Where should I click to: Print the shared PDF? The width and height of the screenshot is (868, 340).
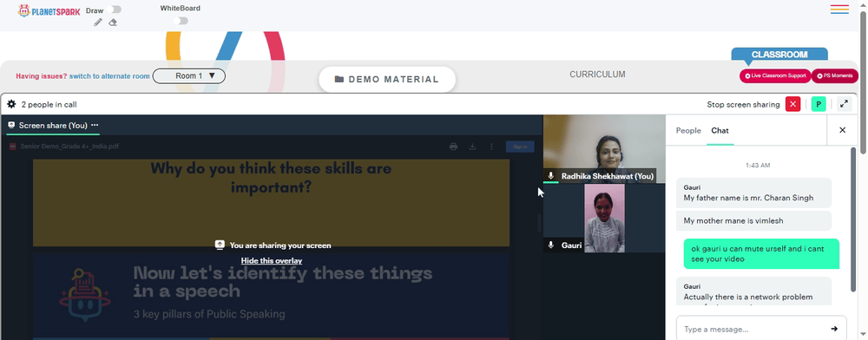tap(453, 147)
